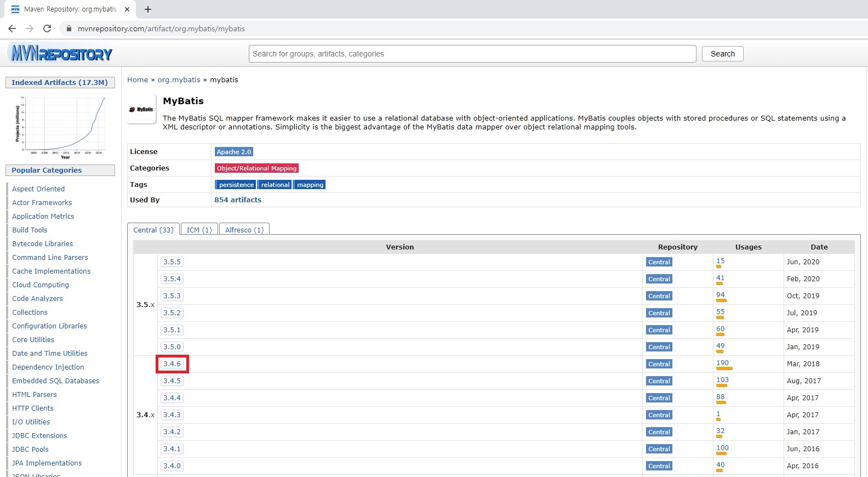Open Embedded SQL Databases category
Viewport: 868px width, 477px height.
click(56, 381)
